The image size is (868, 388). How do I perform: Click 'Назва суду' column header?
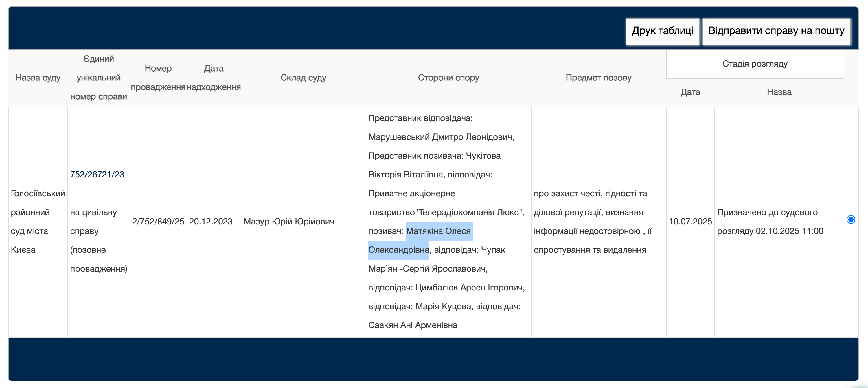pyautogui.click(x=38, y=78)
